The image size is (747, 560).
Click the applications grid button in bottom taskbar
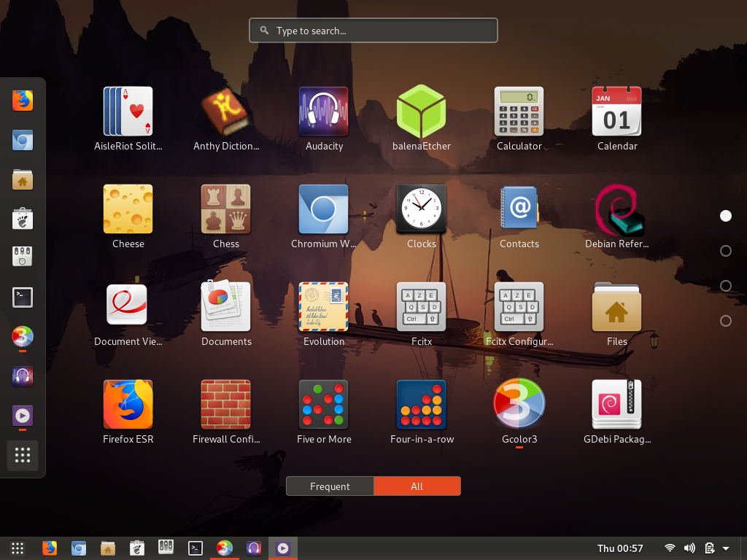(18, 548)
